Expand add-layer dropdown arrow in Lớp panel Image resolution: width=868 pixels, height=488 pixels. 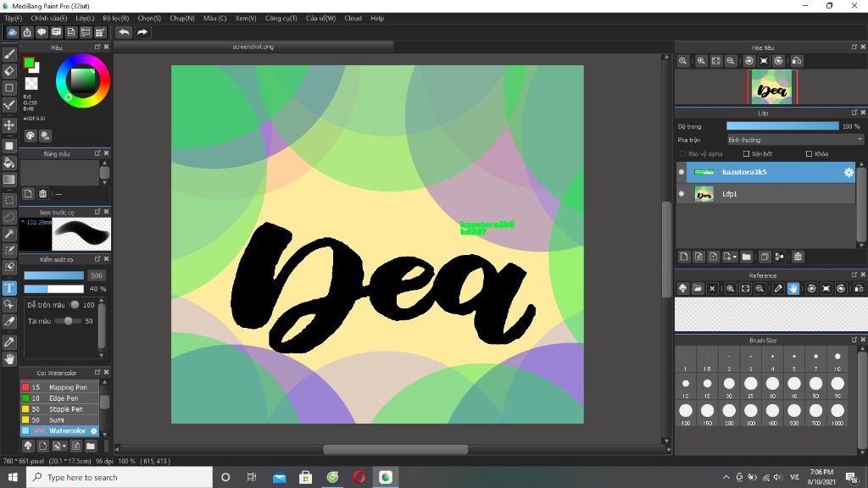pos(734,257)
